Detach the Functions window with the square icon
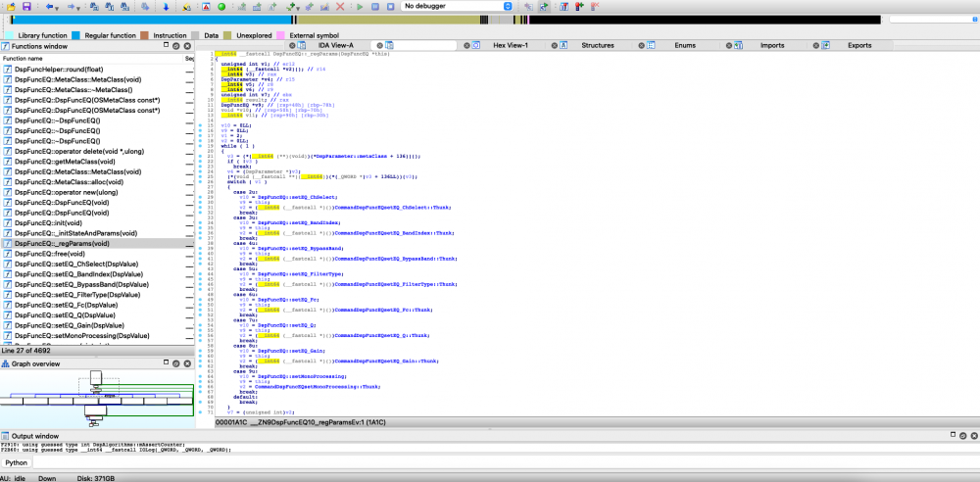The image size is (980, 482). click(x=167, y=46)
